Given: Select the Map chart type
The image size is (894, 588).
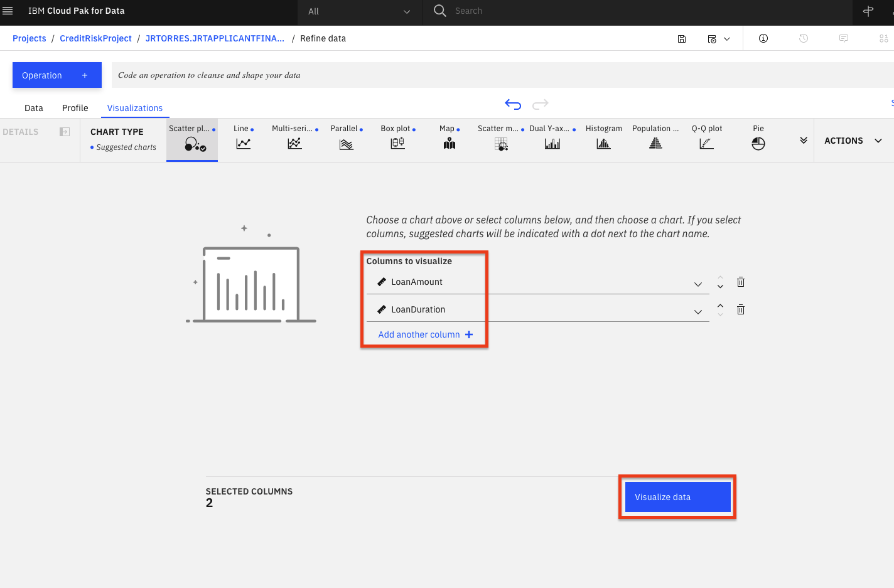Looking at the screenshot, I should tap(450, 138).
